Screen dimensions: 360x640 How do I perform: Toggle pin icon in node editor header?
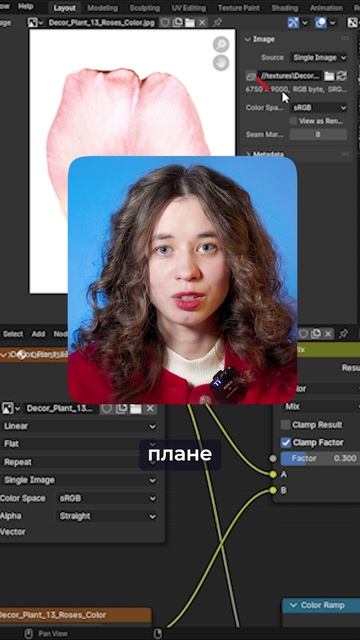pos(344,334)
